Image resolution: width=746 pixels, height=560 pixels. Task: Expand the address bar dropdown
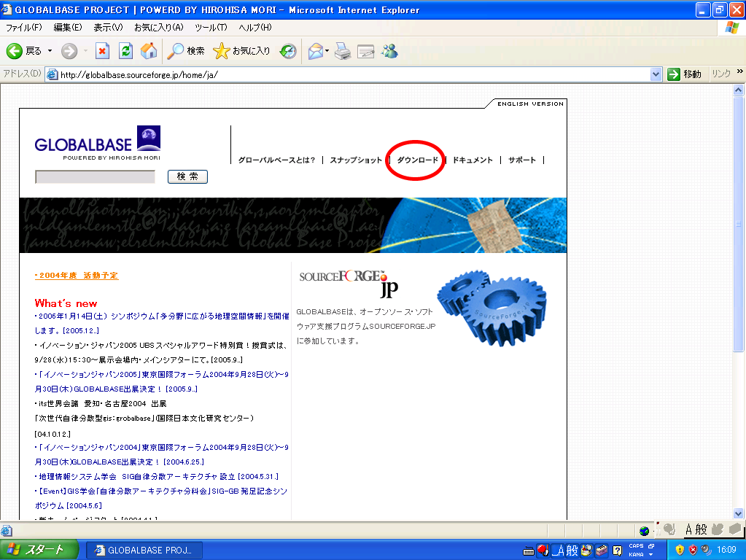[656, 74]
